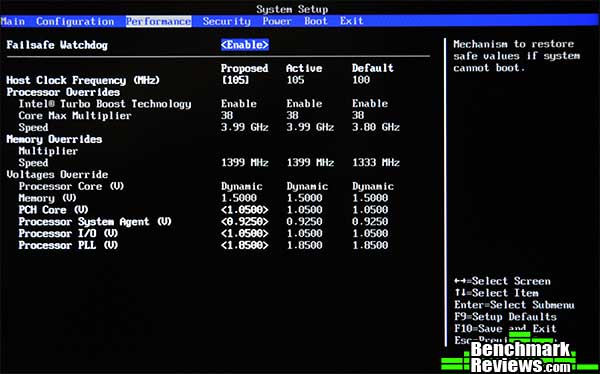Open Processor System Agent proposed <0.9250>
Screen dimensions: 600x374
coord(245,222)
